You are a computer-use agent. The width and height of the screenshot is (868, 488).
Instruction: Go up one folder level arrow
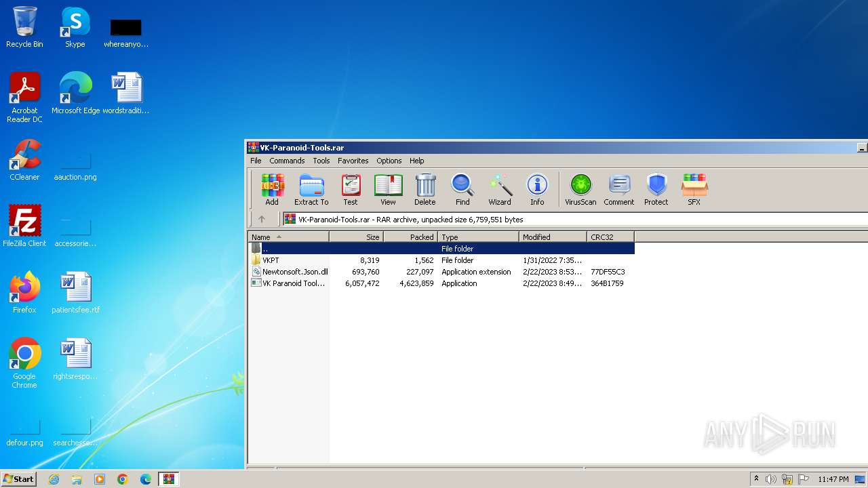[262, 219]
